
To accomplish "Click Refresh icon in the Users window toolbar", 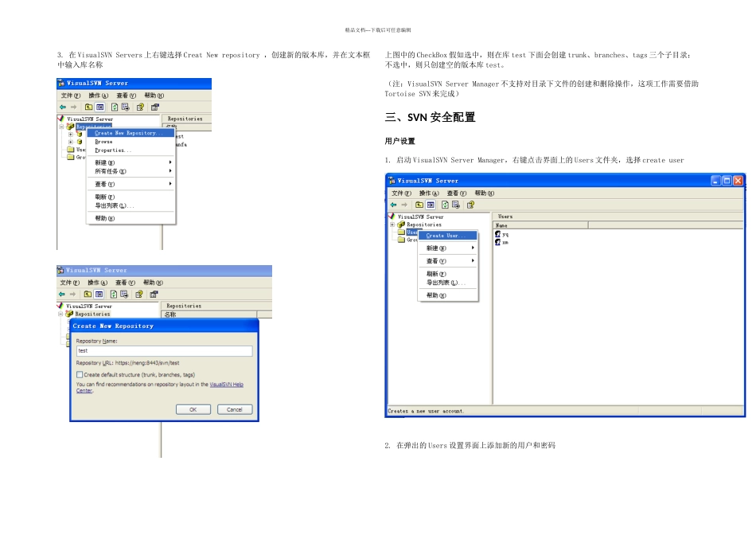I will [x=445, y=205].
